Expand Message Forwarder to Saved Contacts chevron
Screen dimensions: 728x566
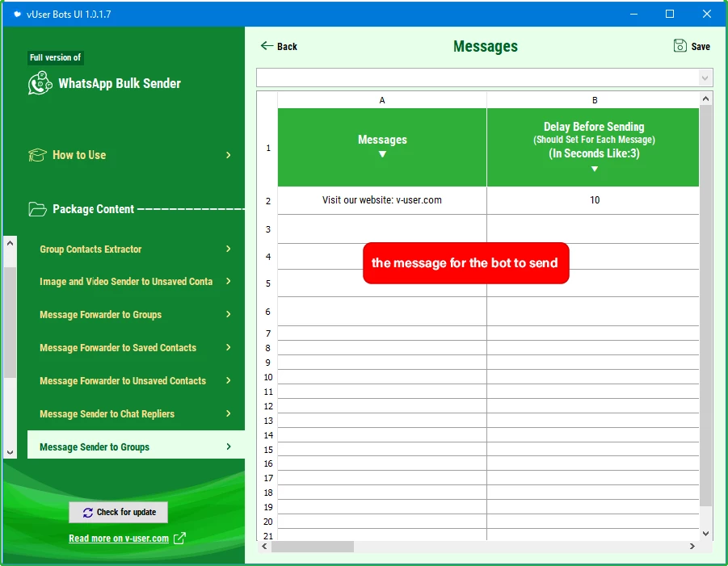(x=229, y=347)
